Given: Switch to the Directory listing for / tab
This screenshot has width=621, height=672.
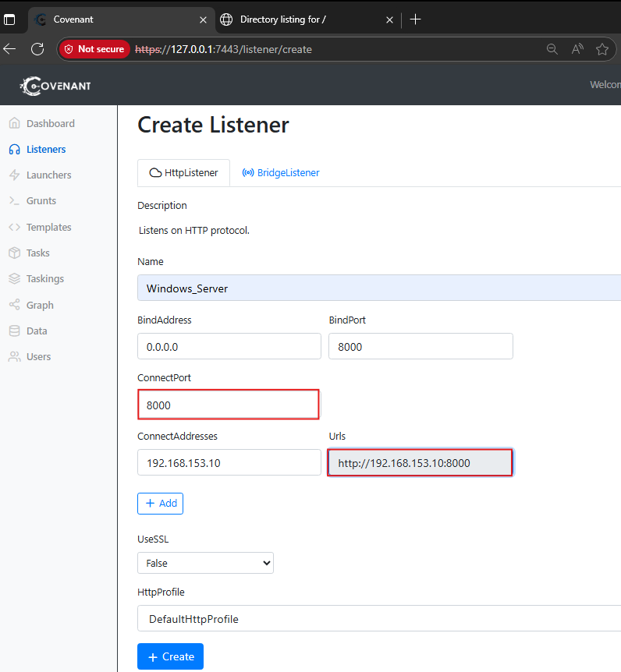Looking at the screenshot, I should [307, 19].
